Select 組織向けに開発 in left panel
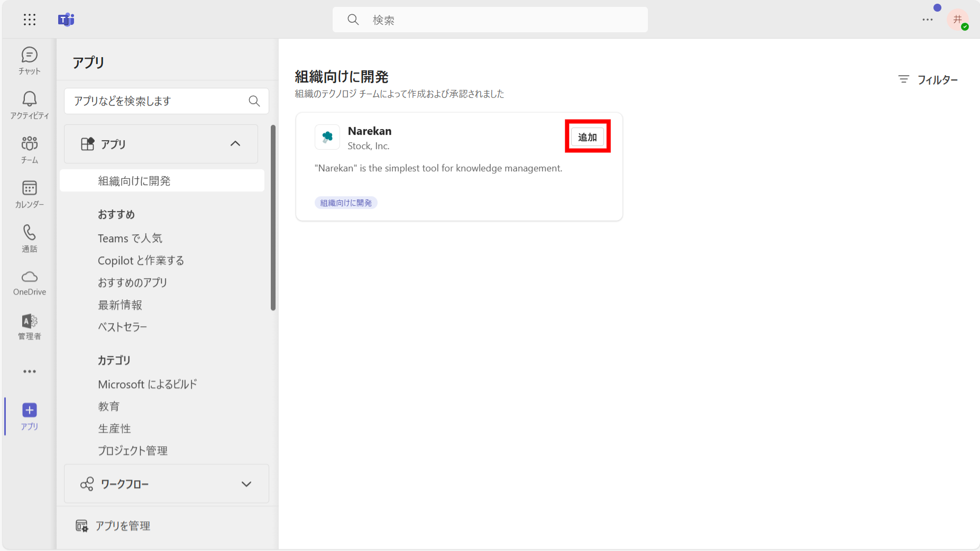The width and height of the screenshot is (980, 551). pos(162,181)
